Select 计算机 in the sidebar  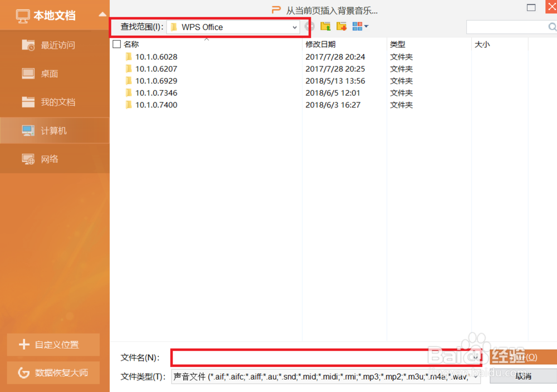(x=54, y=130)
